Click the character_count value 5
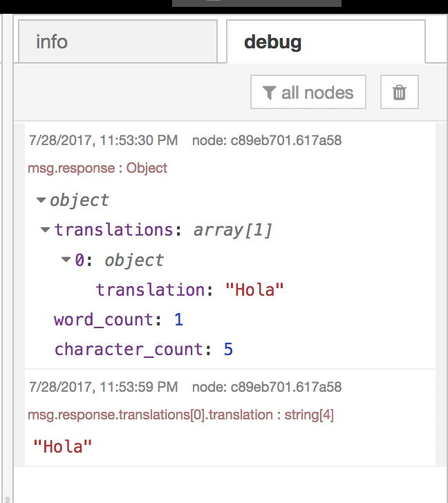This screenshot has height=503, width=448. pyautogui.click(x=228, y=350)
